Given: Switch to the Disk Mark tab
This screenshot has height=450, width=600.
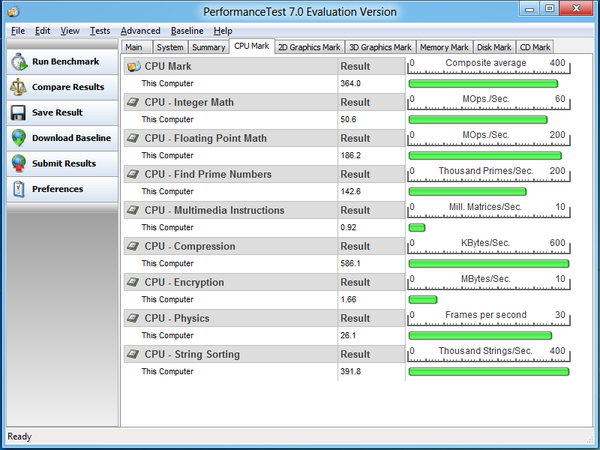Looking at the screenshot, I should coord(495,47).
